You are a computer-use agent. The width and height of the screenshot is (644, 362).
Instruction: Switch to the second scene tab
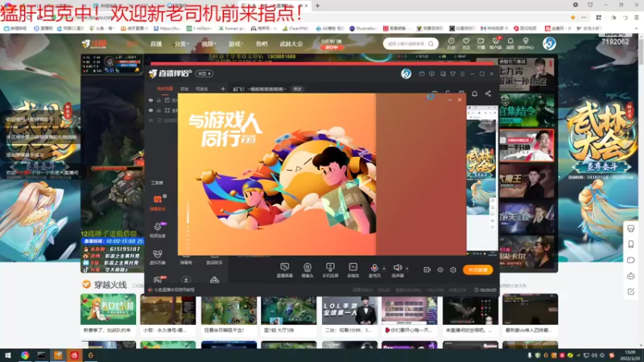coord(184,88)
